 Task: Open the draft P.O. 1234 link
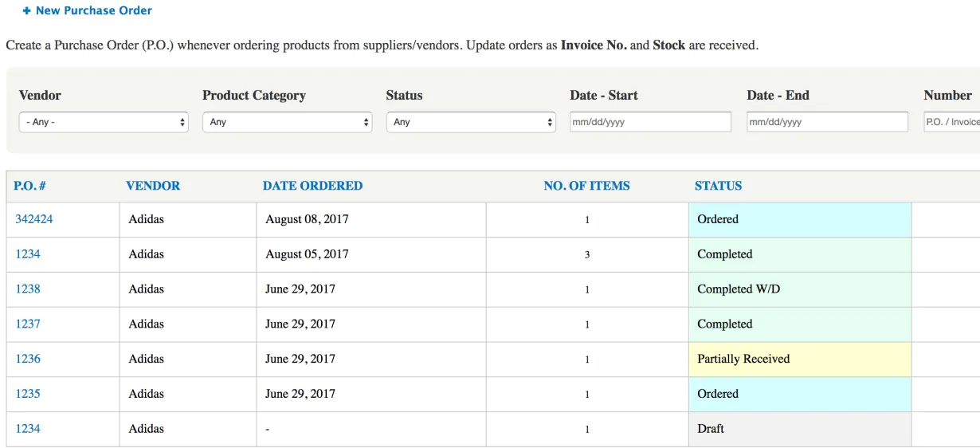pyautogui.click(x=28, y=429)
